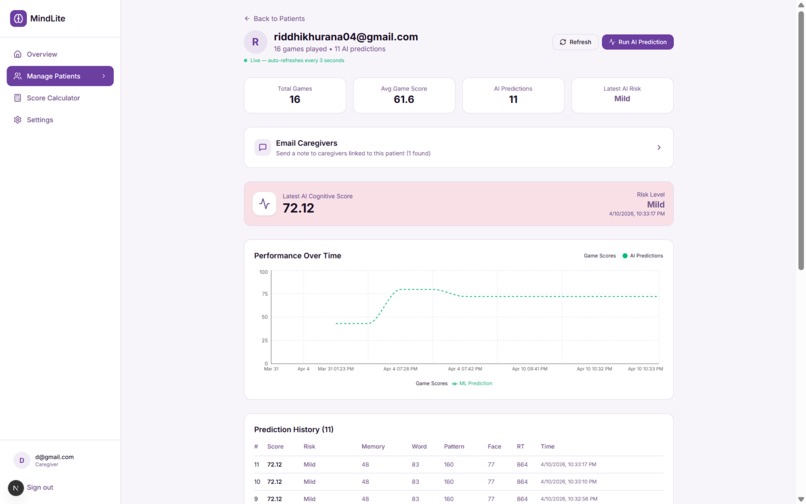Click the D caregiver avatar

(x=22, y=460)
